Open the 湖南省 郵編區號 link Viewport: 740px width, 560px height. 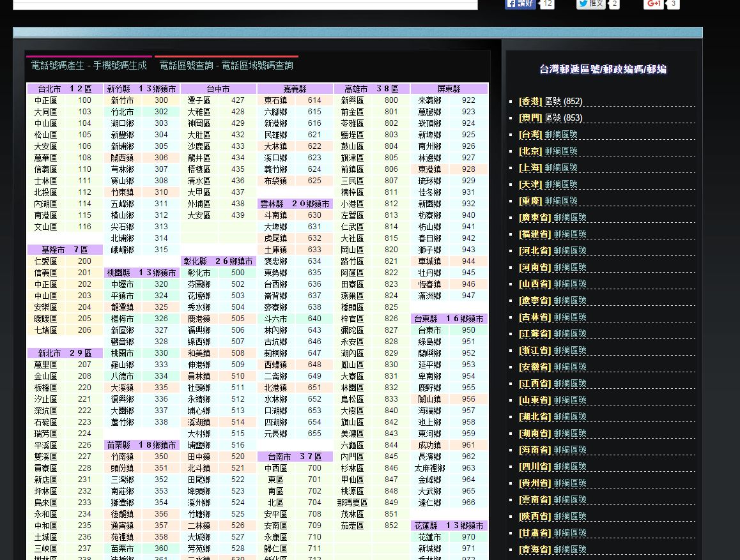(553, 433)
